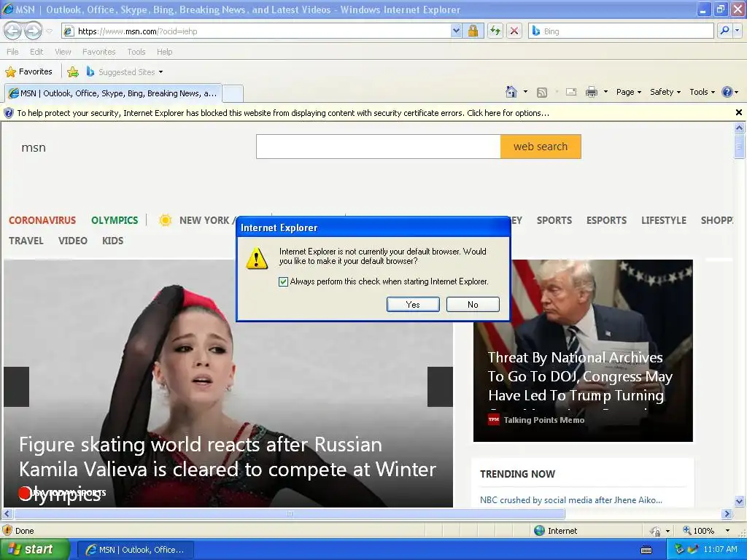This screenshot has height=560, width=747.
Task: Click the Read Mail icon
Action: click(x=570, y=92)
